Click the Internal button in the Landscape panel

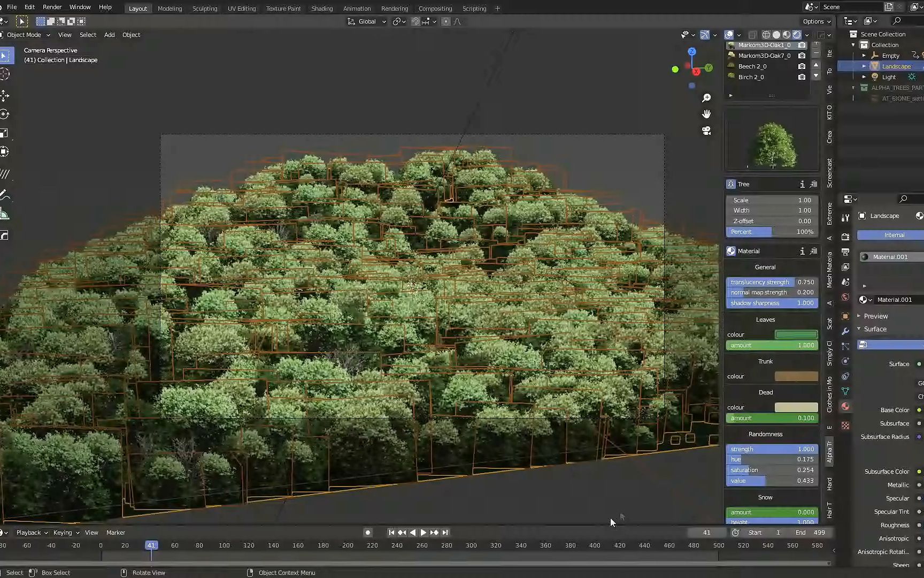click(x=889, y=234)
